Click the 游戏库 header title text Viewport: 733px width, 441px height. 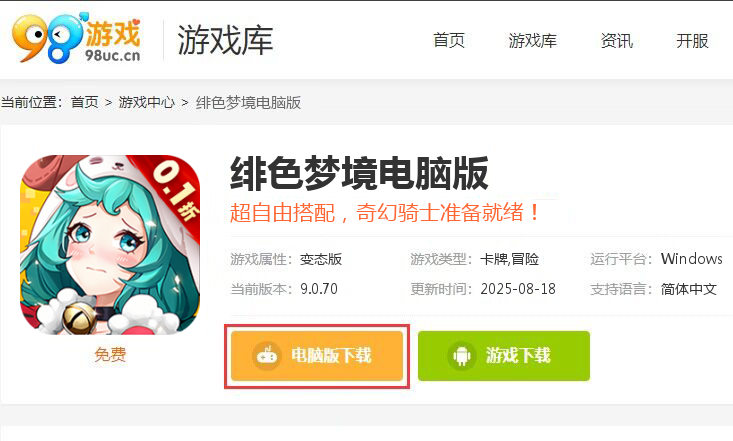point(225,40)
